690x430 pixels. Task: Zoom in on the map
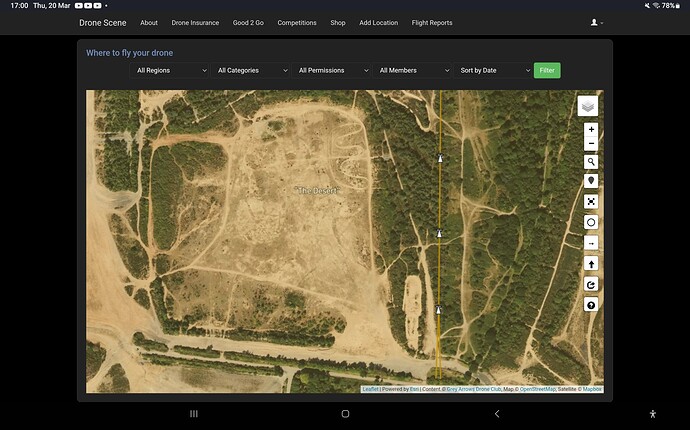coord(591,130)
